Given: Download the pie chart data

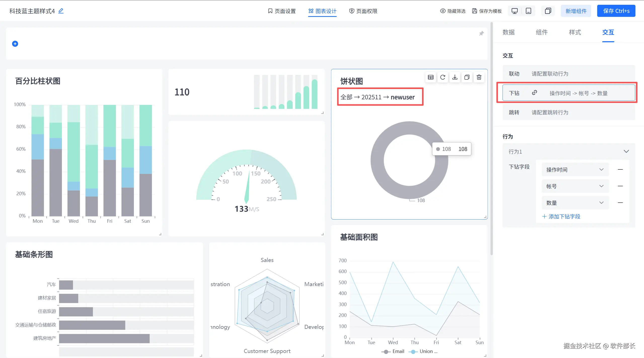Looking at the screenshot, I should pos(455,77).
